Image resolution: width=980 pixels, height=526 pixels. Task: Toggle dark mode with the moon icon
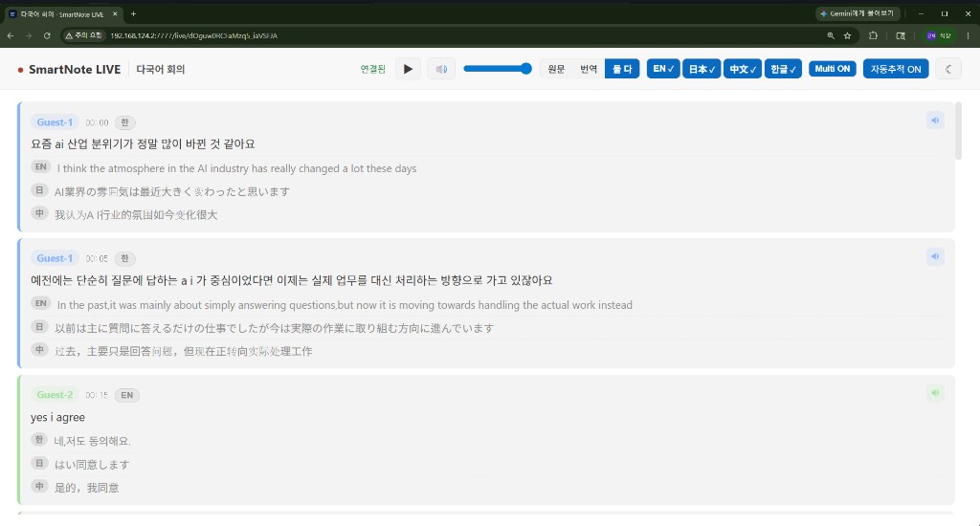(x=948, y=69)
